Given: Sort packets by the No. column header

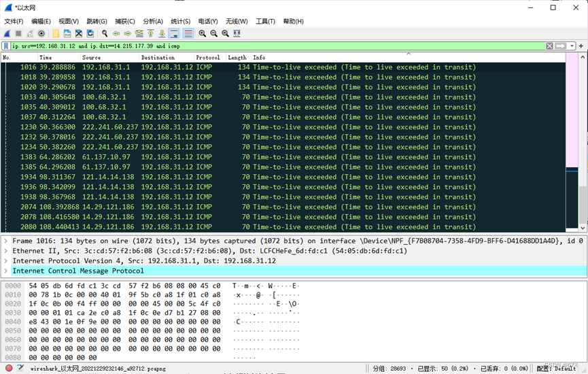Looking at the screenshot, I should point(19,57).
